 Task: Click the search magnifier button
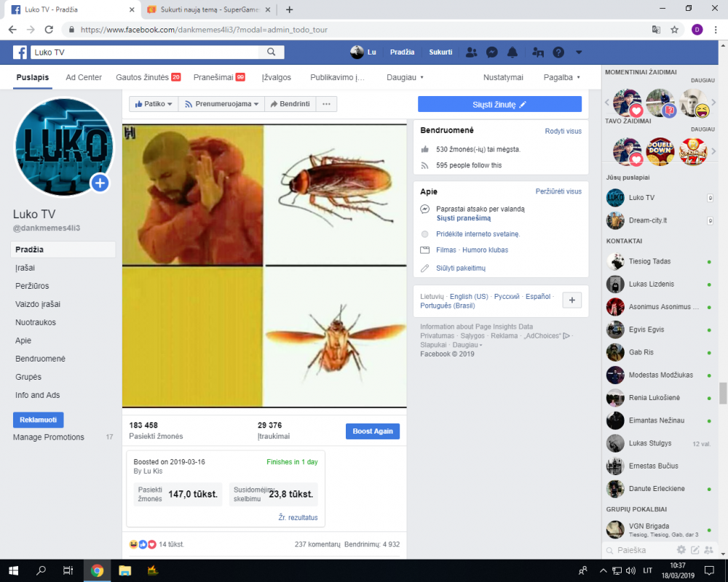[272, 52]
